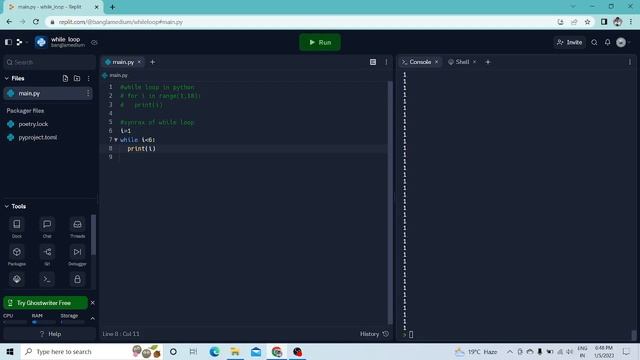Viewport: 640px width, 360px height.
Task: Toggle the left sidebar panel
Action: pyautogui.click(x=8, y=42)
